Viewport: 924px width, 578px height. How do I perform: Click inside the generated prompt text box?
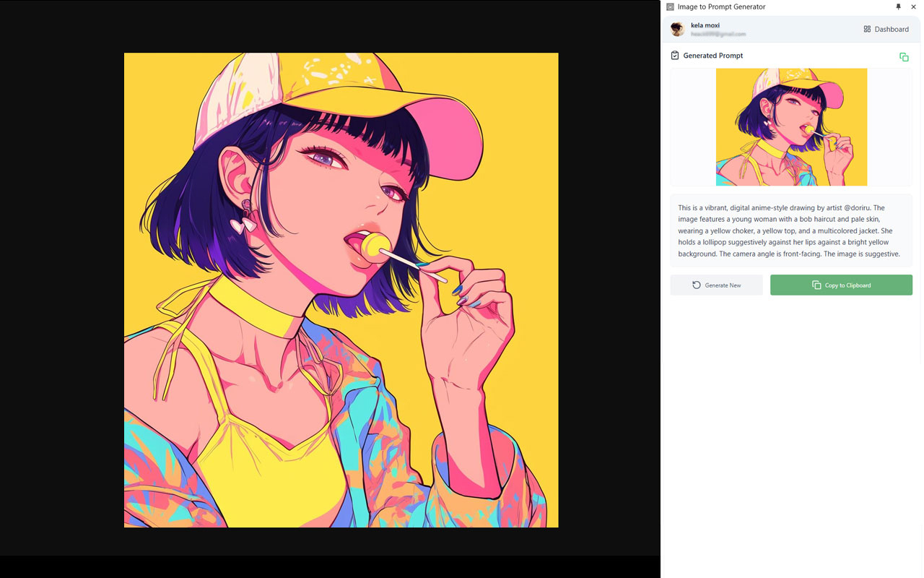coord(791,230)
